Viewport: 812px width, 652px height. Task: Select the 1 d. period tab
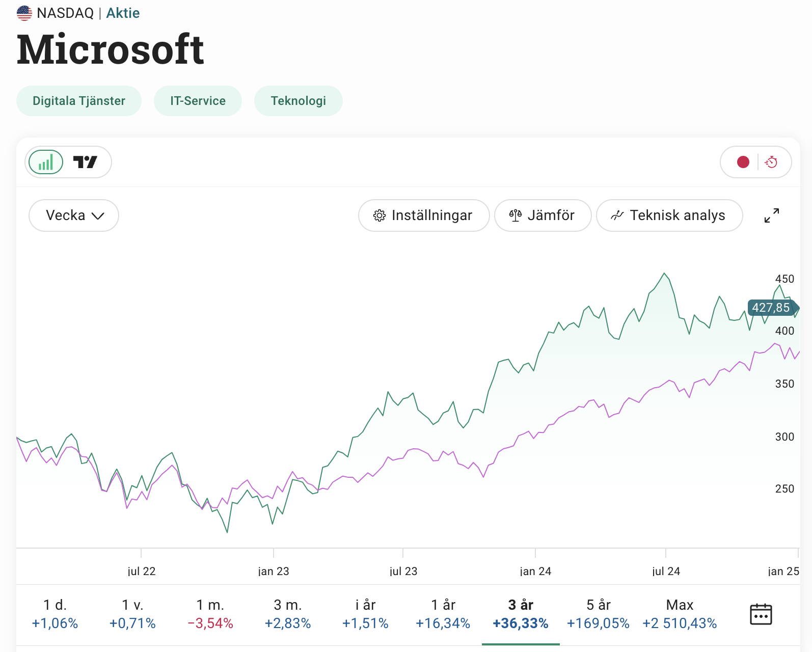coord(55,614)
